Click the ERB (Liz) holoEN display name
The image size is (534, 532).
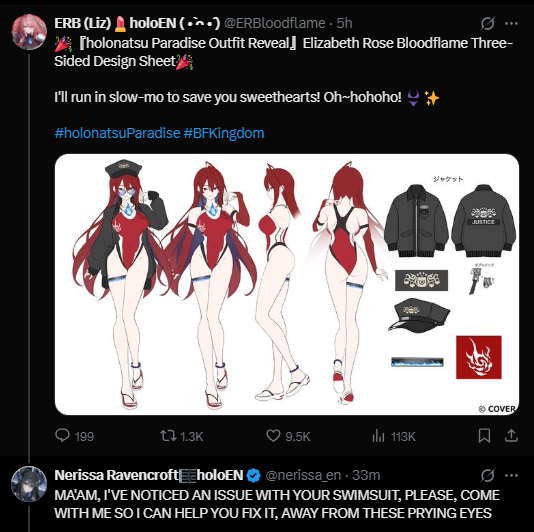pyautogui.click(x=137, y=24)
